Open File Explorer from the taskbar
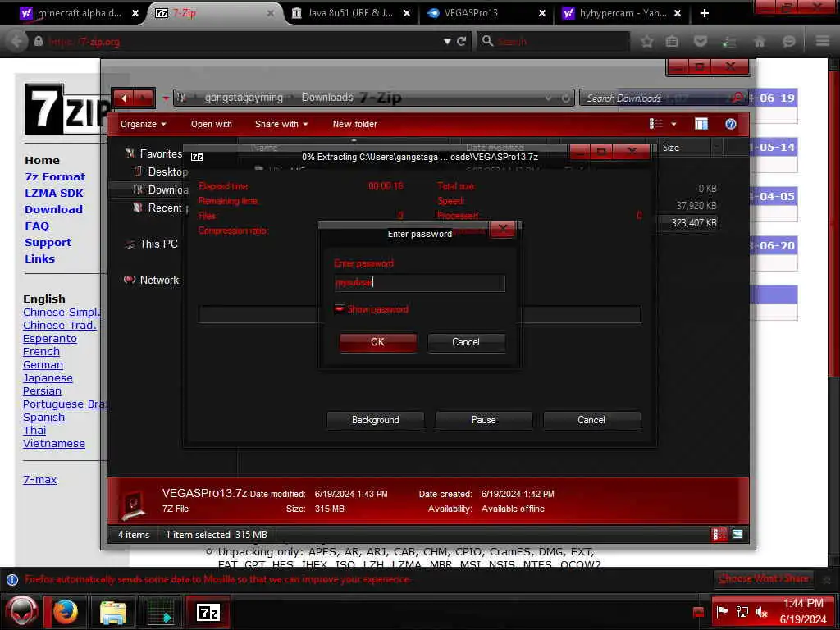Image resolution: width=840 pixels, height=630 pixels. (112, 612)
